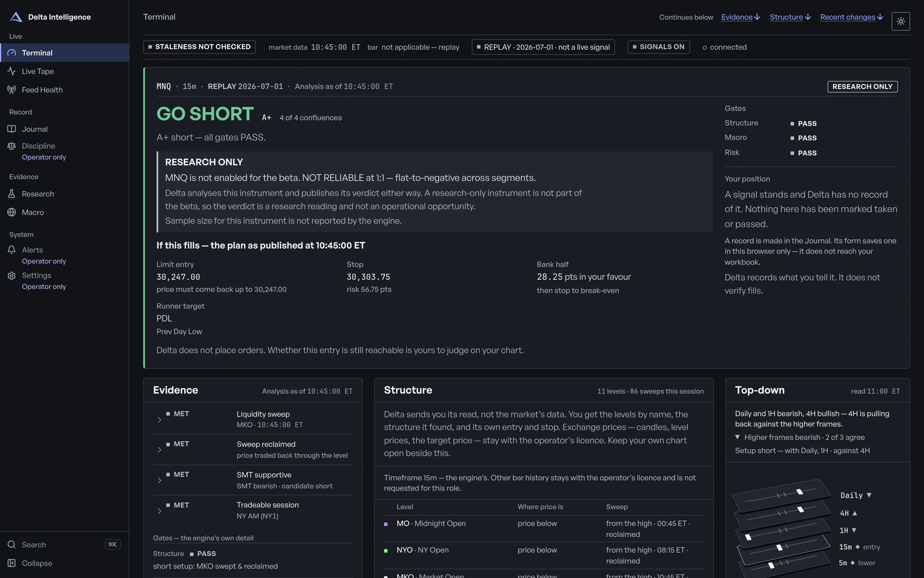Click the 15m entry frame label
The image size is (924, 578).
point(859,547)
